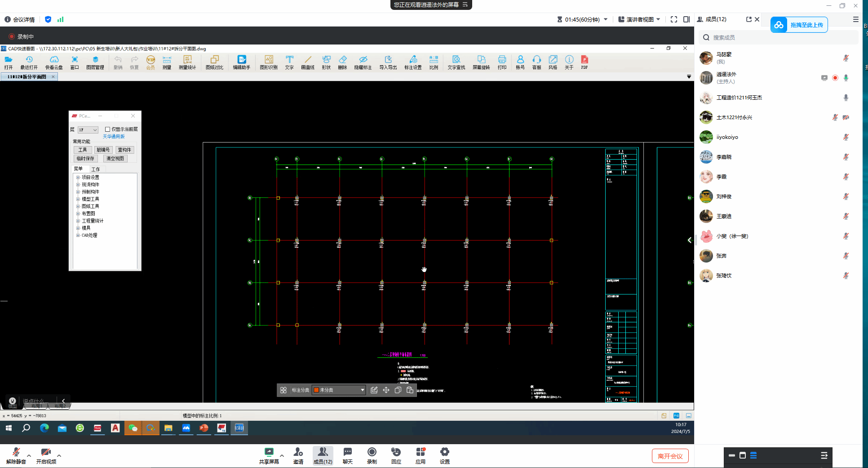
Task: Open the 未分类 annotation category dropdown
Action: 339,390
